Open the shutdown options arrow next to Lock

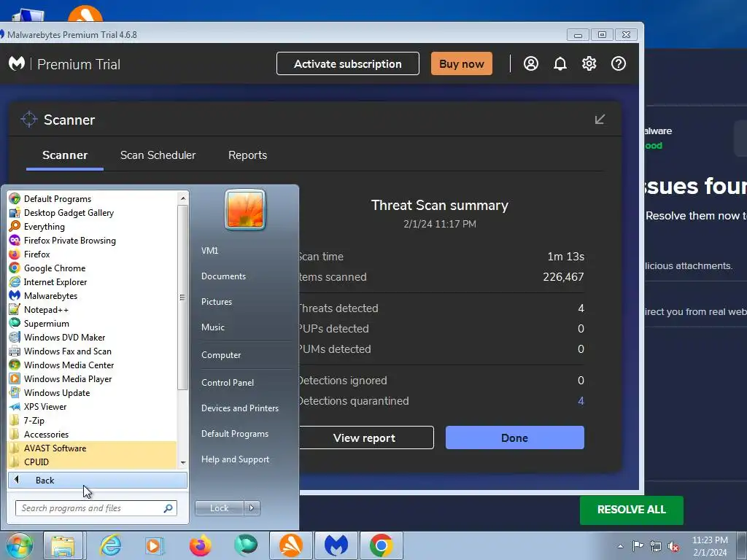pos(252,507)
